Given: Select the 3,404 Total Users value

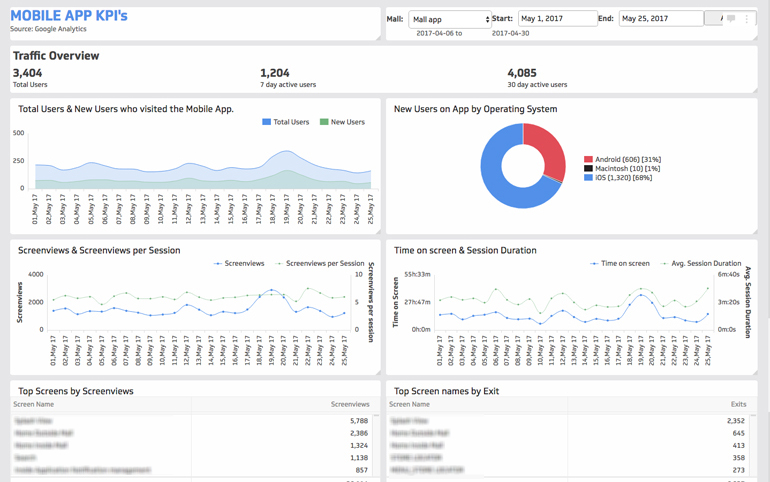Looking at the screenshot, I should 28,73.
